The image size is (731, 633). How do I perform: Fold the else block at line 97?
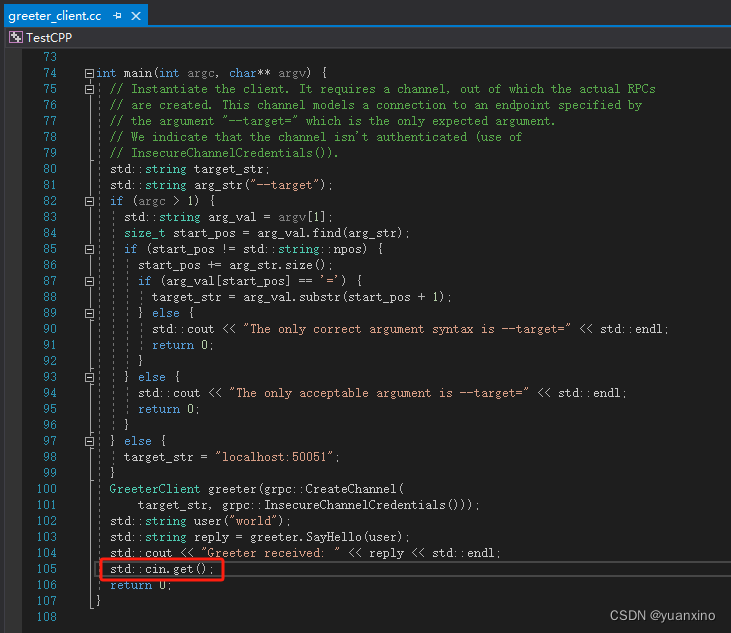pos(89,441)
